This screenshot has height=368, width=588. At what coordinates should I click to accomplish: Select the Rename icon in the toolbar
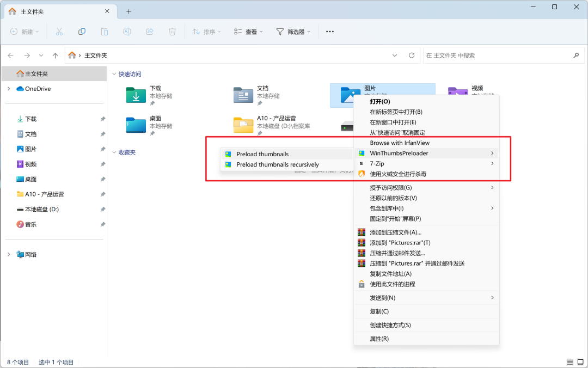coord(127,32)
